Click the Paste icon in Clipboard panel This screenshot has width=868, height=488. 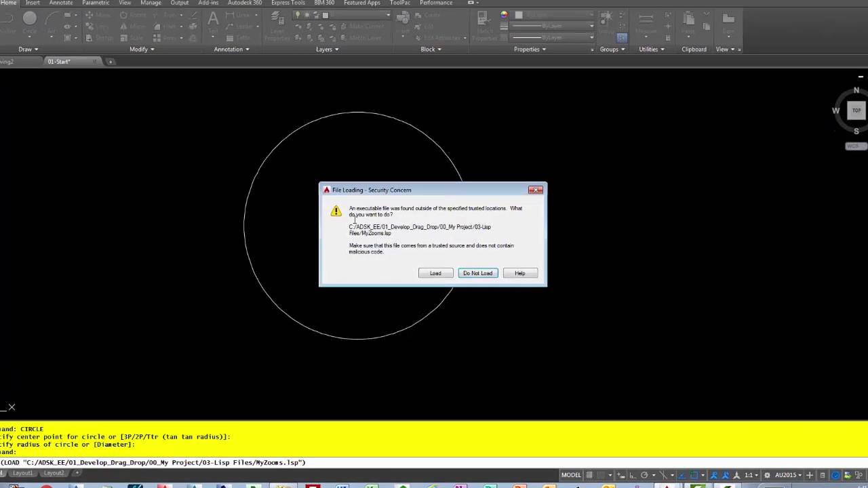pyautogui.click(x=688, y=24)
